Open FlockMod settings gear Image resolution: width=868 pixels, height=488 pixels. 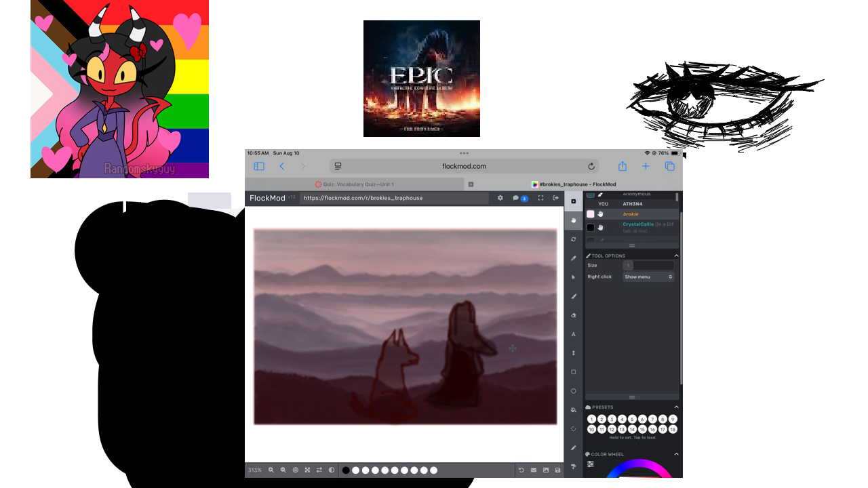pyautogui.click(x=500, y=198)
